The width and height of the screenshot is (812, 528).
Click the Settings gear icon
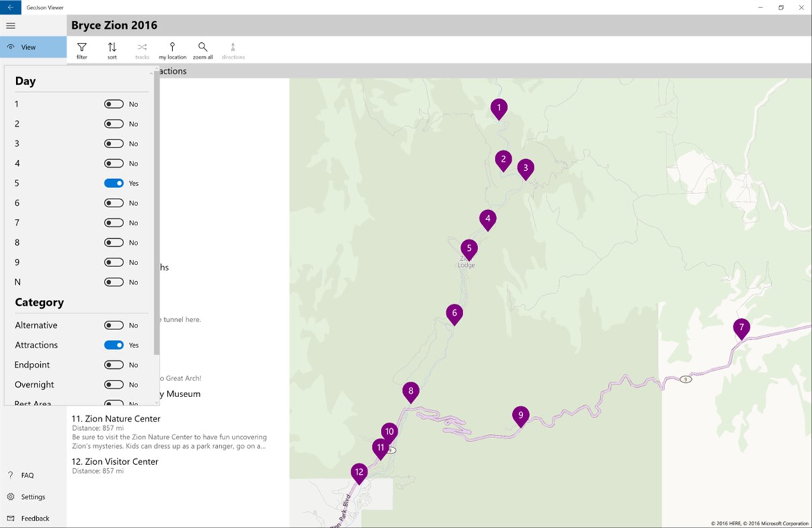(11, 496)
